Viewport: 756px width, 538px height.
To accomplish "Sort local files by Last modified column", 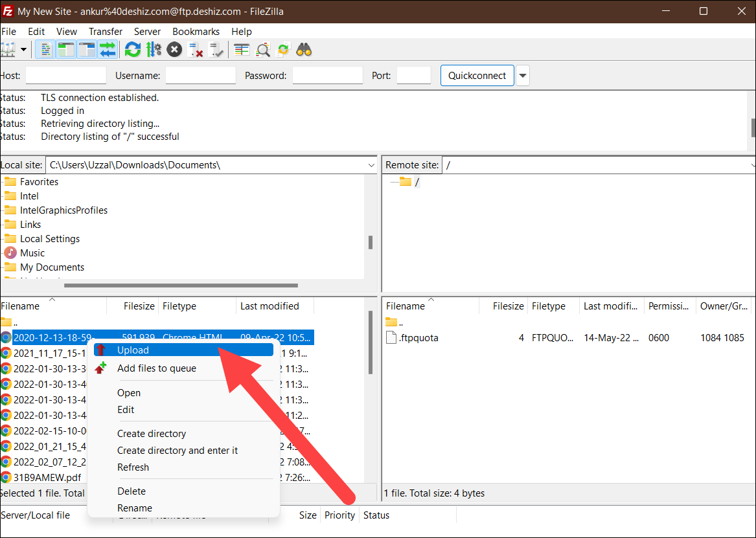I will [275, 306].
